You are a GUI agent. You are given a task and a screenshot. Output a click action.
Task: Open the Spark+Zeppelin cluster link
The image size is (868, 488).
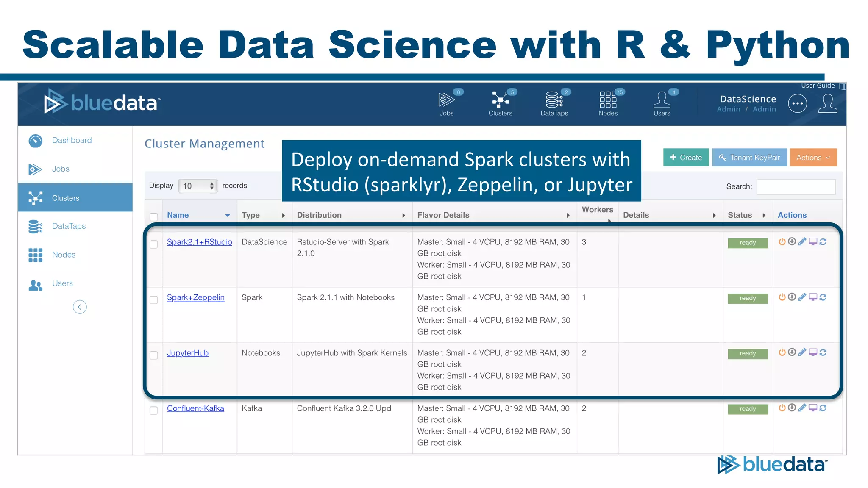(x=195, y=297)
